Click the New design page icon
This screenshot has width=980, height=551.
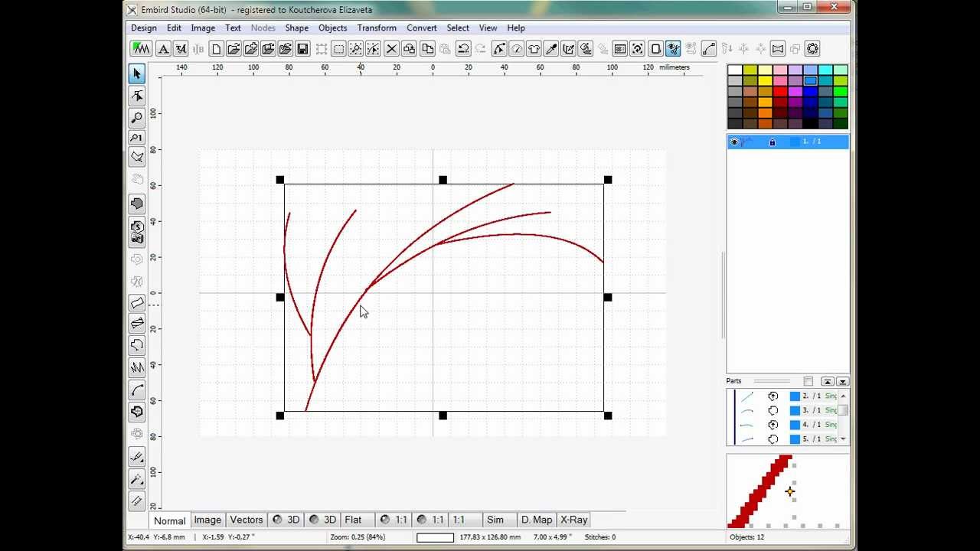(216, 49)
